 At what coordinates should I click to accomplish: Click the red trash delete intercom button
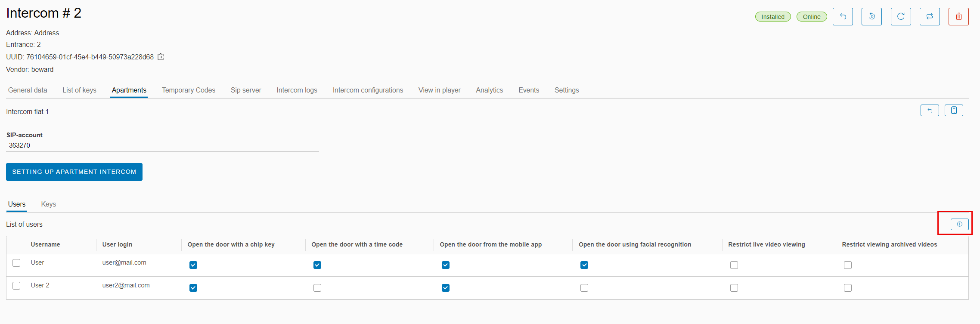(x=958, y=17)
